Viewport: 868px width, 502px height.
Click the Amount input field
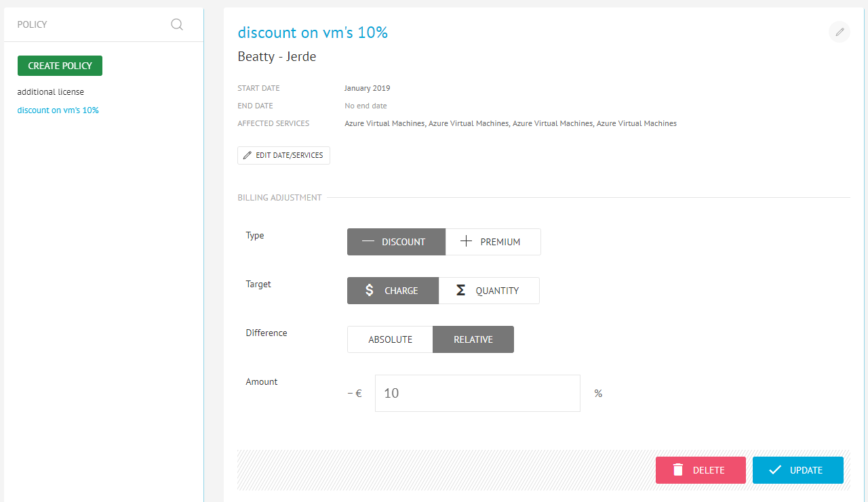(477, 393)
